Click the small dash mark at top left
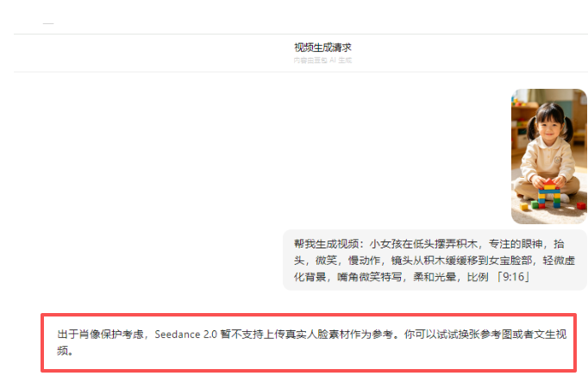The image size is (588, 376). pos(48,23)
